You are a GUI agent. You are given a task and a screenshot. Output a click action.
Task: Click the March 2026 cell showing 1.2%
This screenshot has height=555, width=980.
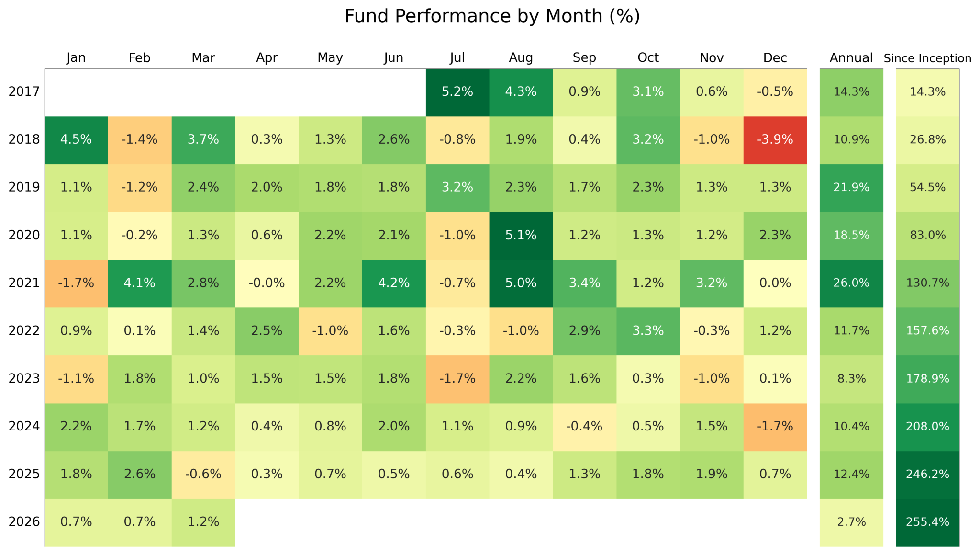point(203,522)
